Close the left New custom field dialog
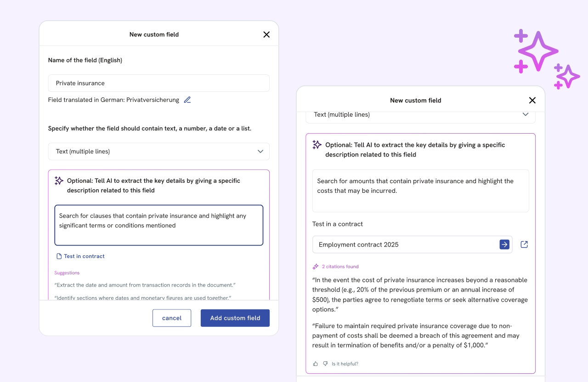The height and width of the screenshot is (382, 588). coord(266,34)
